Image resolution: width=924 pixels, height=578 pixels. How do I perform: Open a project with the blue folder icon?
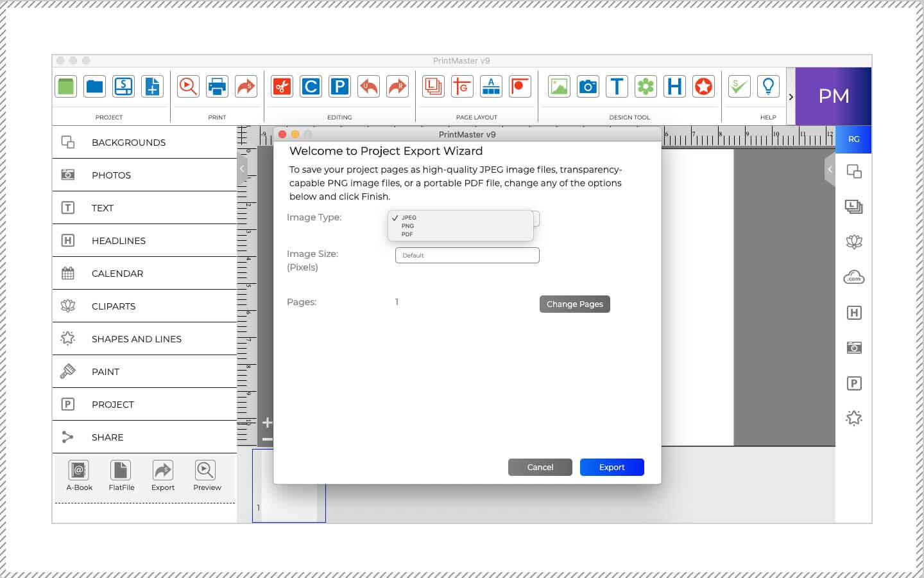(95, 86)
